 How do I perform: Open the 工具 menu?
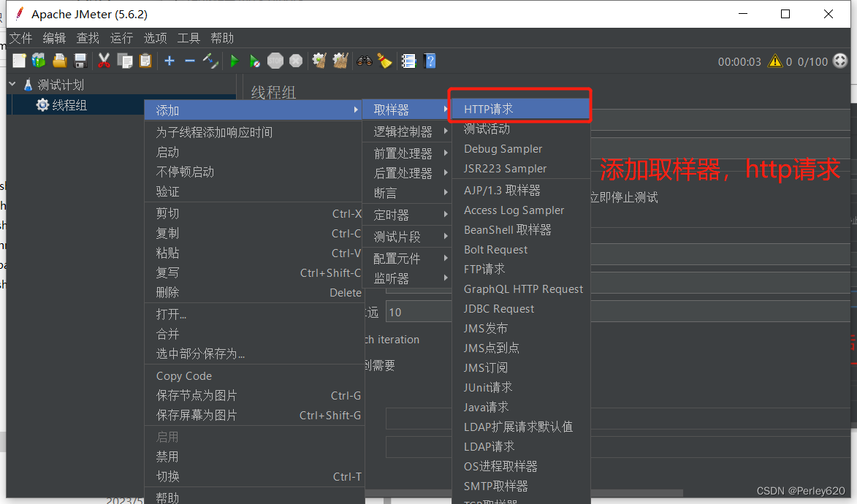pyautogui.click(x=188, y=38)
